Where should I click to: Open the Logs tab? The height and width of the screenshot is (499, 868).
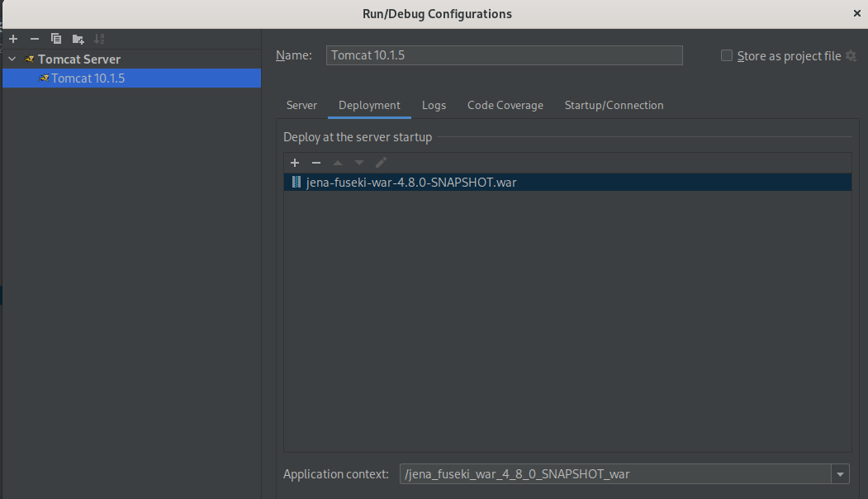(434, 106)
